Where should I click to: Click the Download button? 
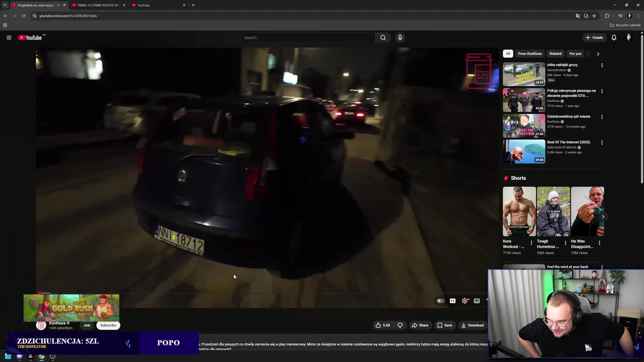tap(472, 325)
